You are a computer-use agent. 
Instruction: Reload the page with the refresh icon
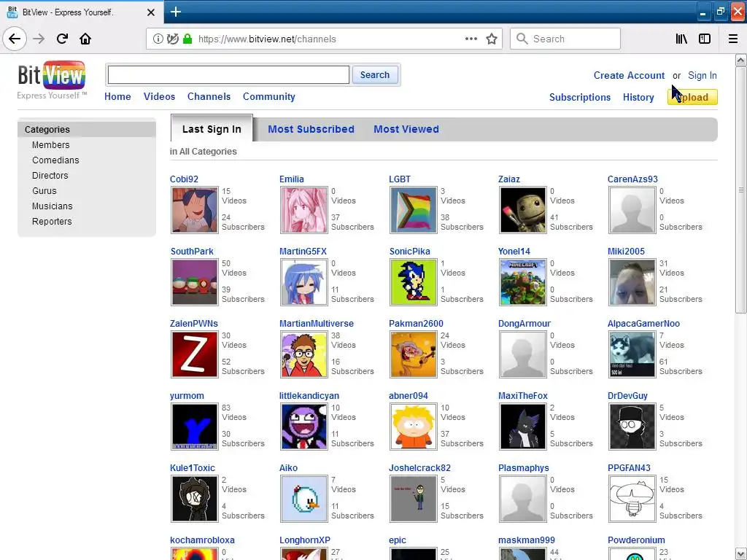(62, 39)
